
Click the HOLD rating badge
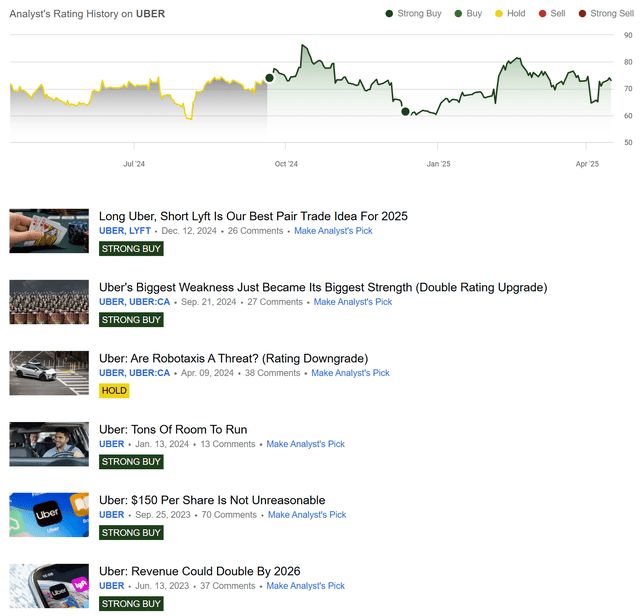pyautogui.click(x=114, y=391)
